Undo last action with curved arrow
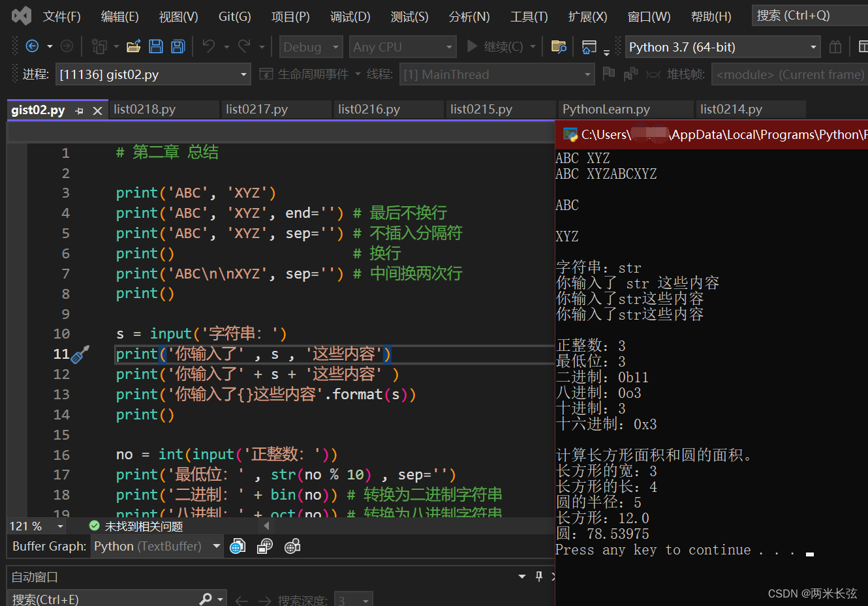Viewport: 868px width, 606px height. [209, 46]
